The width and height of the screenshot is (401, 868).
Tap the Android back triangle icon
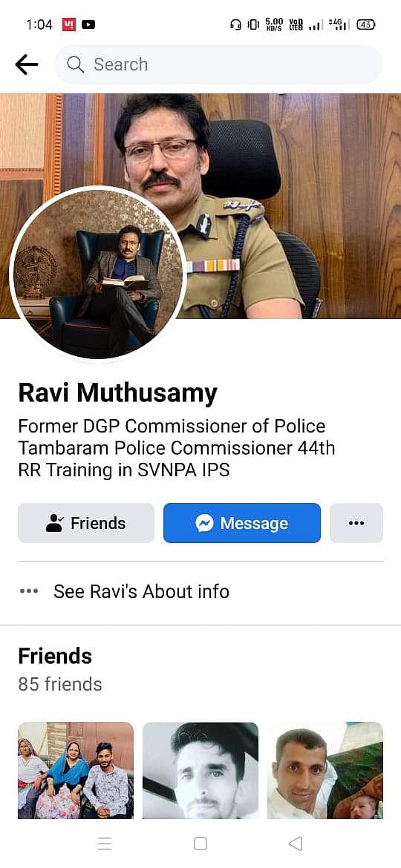pos(296,844)
